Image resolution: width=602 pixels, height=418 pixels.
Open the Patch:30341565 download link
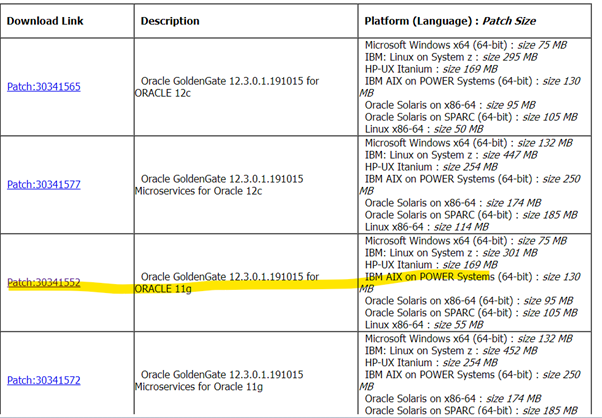43,87
